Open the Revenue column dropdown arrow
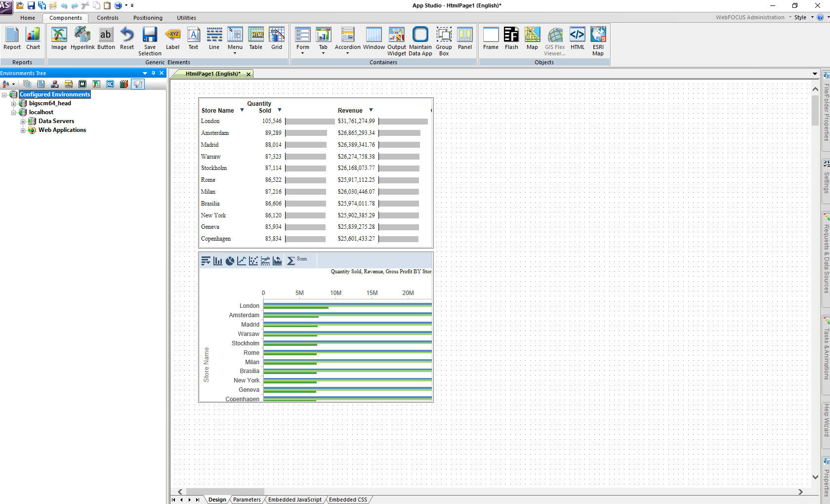This screenshot has height=504, width=830. [371, 110]
